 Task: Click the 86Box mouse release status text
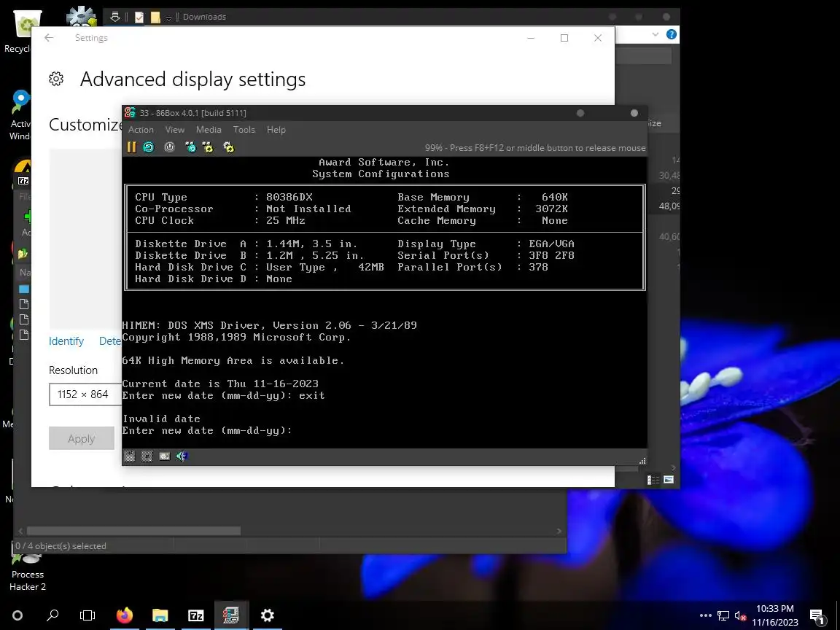click(x=535, y=148)
